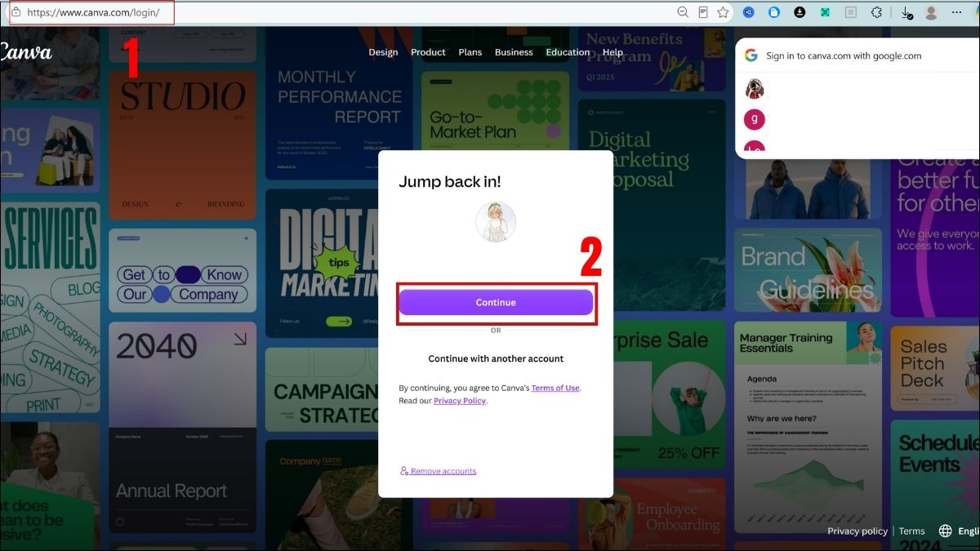Open the Plans menu
Viewport: 980px width, 551px height.
tap(470, 52)
